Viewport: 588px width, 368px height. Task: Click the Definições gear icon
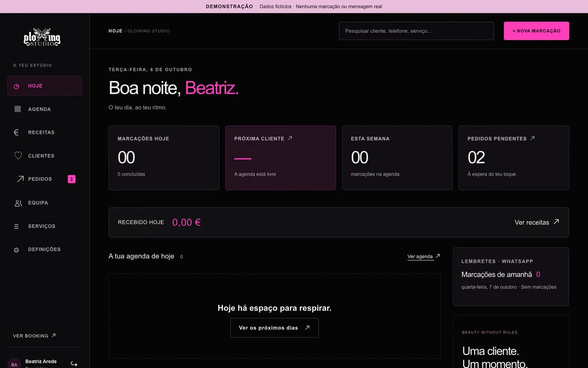(17, 250)
